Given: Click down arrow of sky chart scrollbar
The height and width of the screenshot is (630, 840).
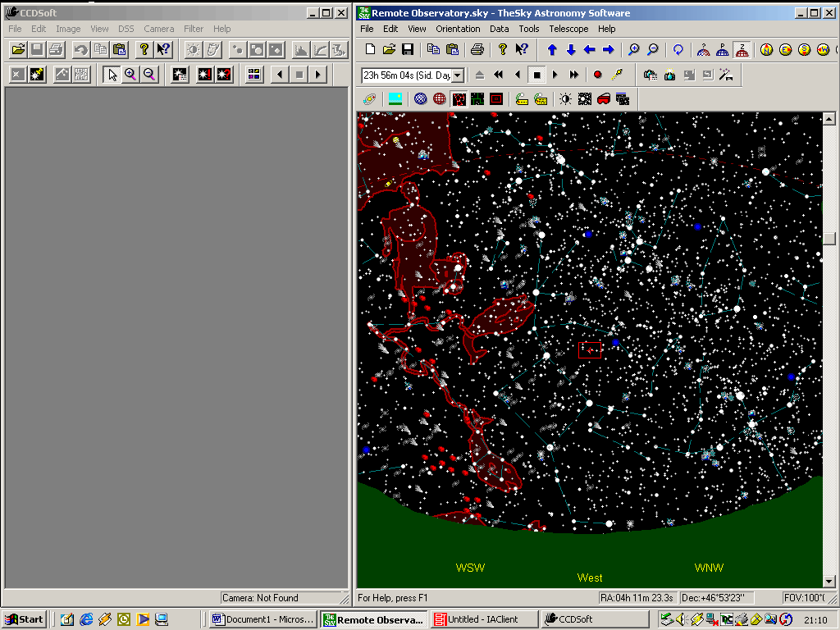Looking at the screenshot, I should (x=829, y=582).
